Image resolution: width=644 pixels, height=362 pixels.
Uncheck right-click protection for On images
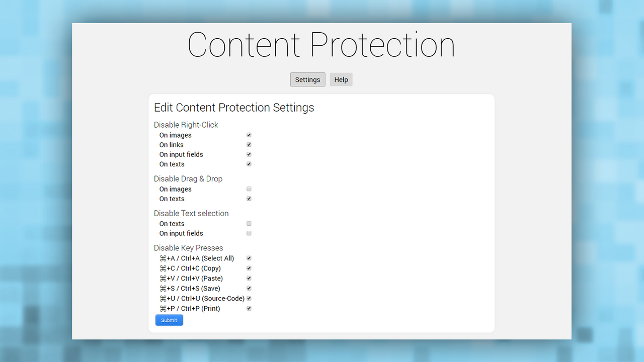249,135
